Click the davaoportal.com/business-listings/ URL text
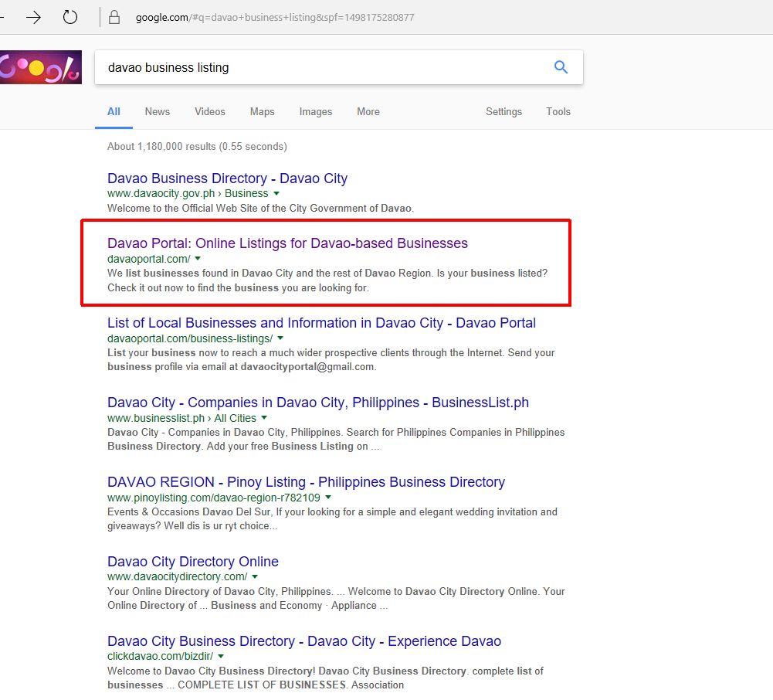773x700 pixels. click(x=190, y=338)
